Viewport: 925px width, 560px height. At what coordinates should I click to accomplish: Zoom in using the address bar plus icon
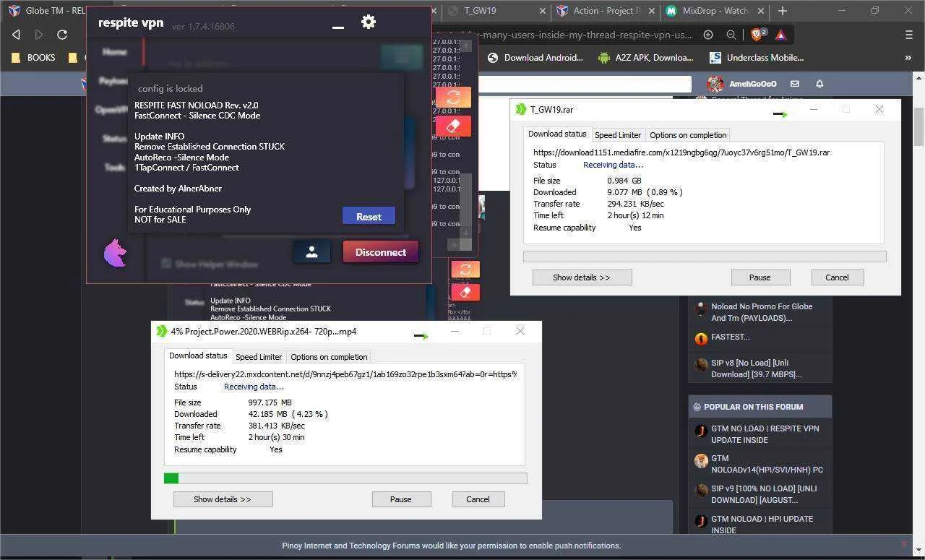(x=708, y=35)
